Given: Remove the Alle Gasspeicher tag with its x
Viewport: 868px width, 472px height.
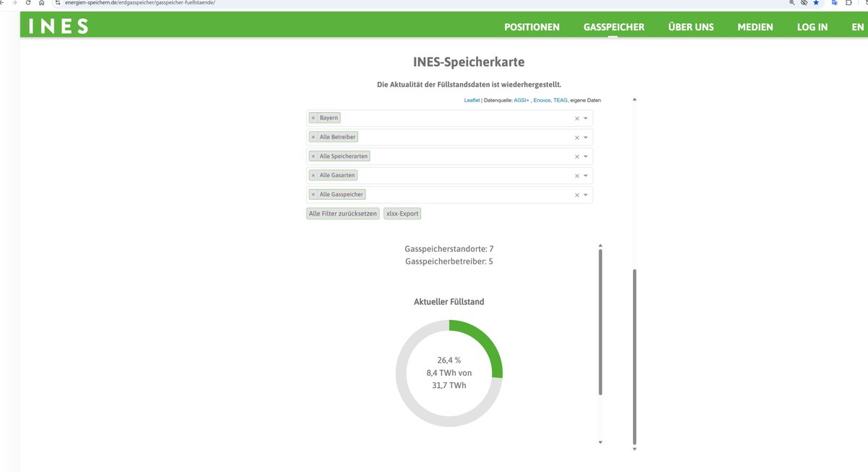Looking at the screenshot, I should [313, 194].
